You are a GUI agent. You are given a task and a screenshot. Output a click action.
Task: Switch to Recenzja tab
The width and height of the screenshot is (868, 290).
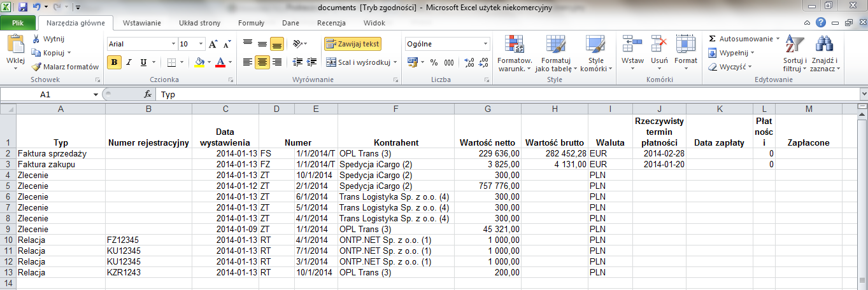pos(331,23)
